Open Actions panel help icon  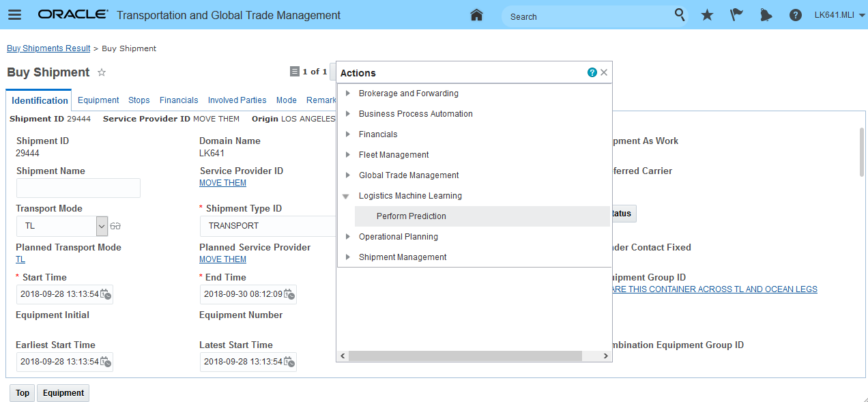[592, 72]
